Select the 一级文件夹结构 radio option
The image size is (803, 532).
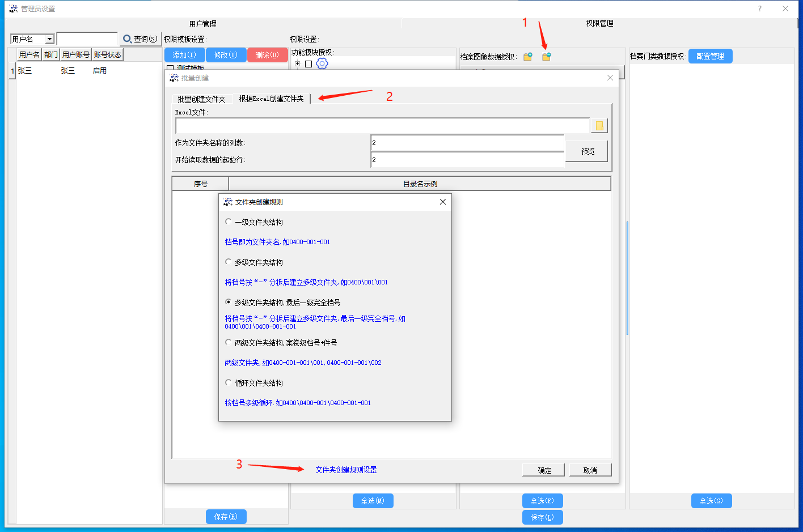coord(229,222)
